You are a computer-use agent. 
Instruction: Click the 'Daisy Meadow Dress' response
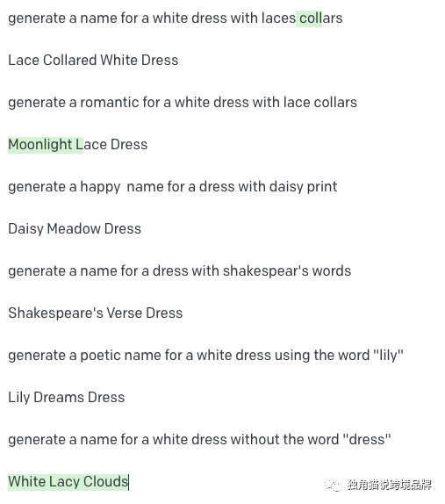tap(75, 229)
